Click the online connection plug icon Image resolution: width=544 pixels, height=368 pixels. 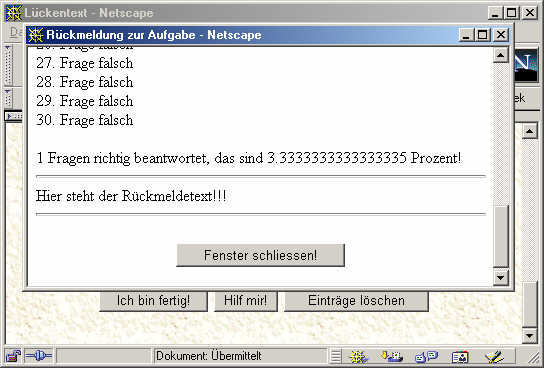(39, 356)
